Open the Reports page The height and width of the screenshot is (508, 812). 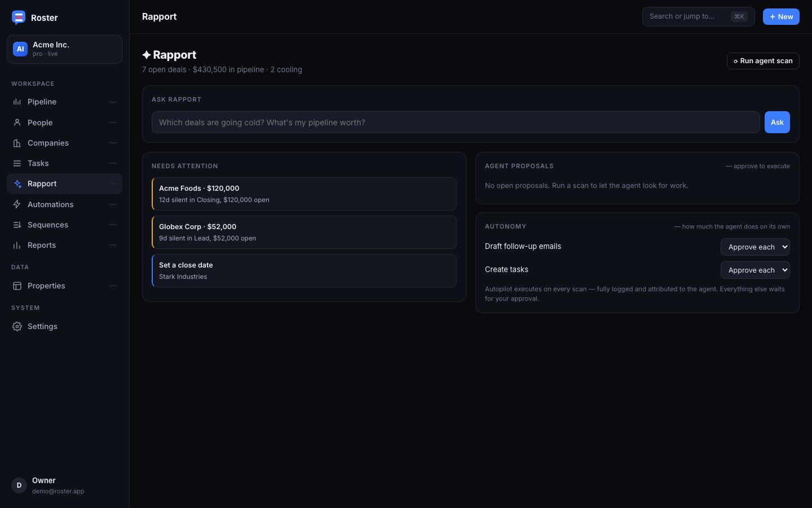(64, 245)
